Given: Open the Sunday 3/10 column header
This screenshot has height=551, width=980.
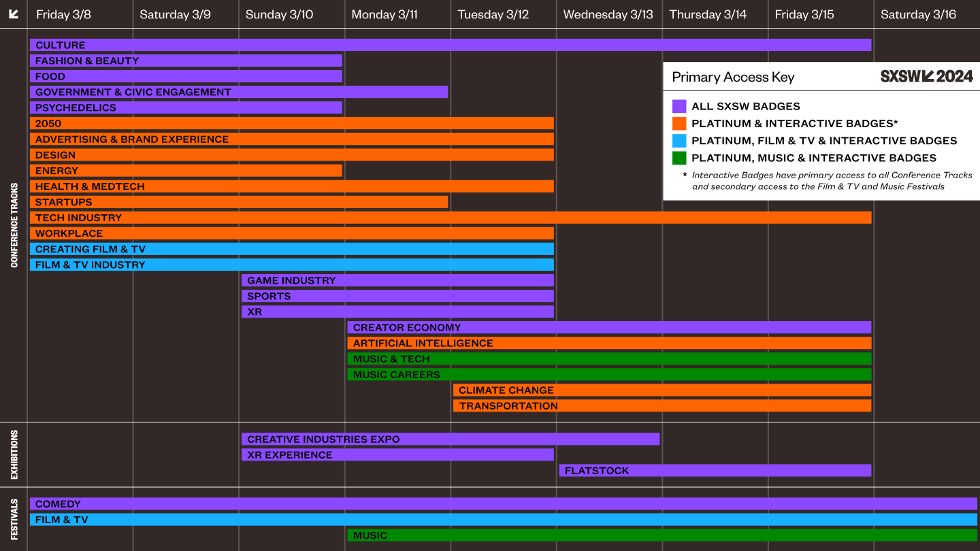Looking at the screenshot, I should pos(280,14).
